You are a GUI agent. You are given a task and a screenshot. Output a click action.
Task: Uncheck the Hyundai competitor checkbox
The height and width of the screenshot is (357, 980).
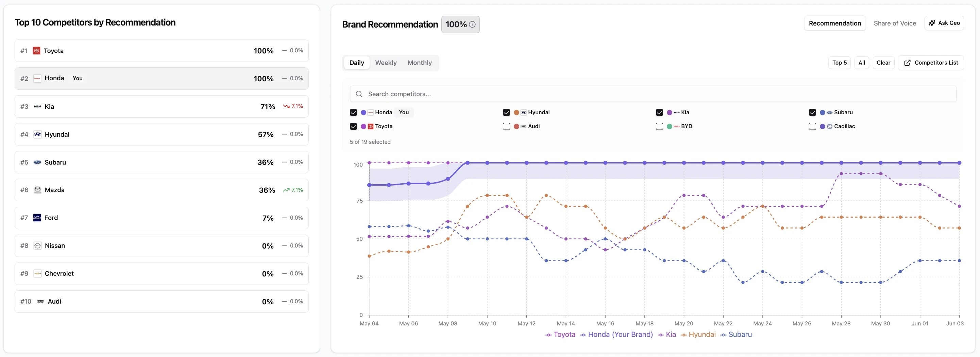coord(506,113)
